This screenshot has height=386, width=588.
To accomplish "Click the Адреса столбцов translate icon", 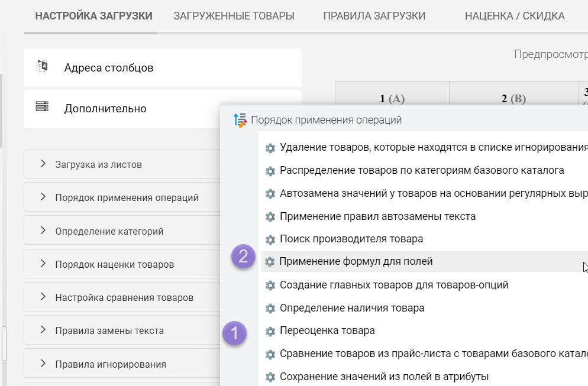I will 42,66.
